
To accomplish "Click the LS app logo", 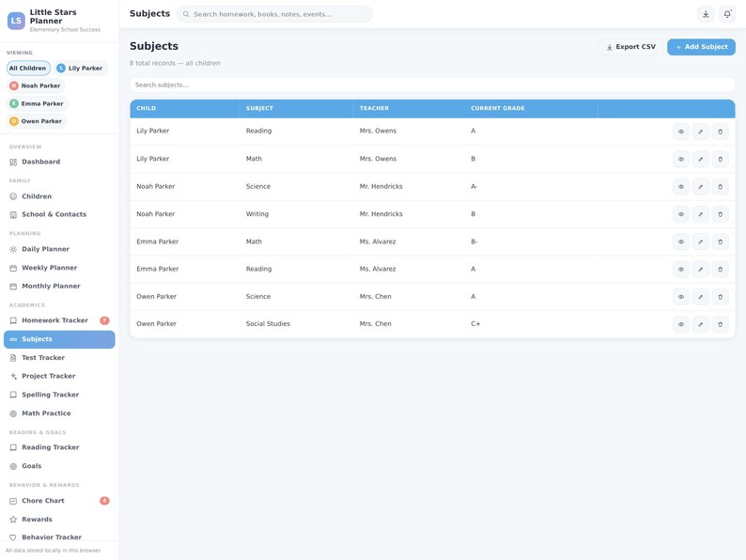I will (16, 21).
